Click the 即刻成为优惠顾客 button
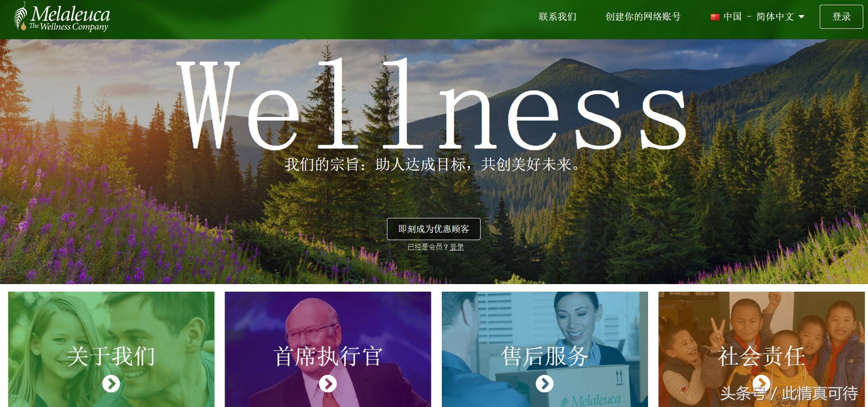 433,229
